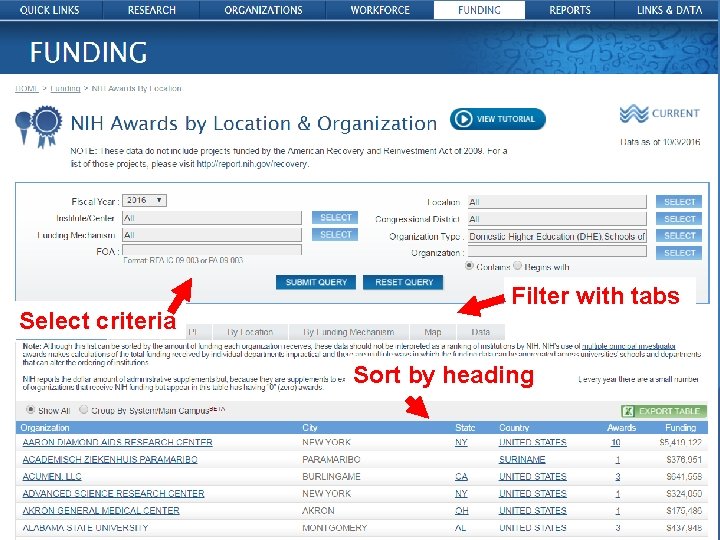Click the Congressional District input field
Image resolution: width=720 pixels, height=540 pixels.
557,219
